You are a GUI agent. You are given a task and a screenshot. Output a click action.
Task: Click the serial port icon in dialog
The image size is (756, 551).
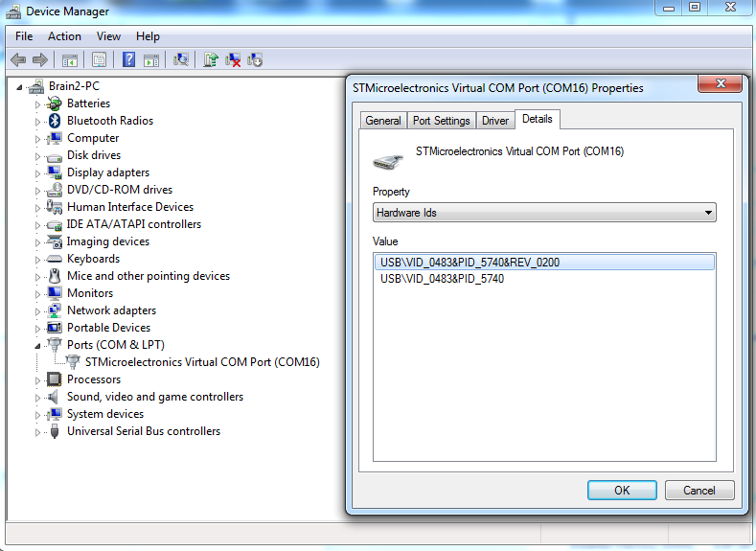(x=388, y=162)
